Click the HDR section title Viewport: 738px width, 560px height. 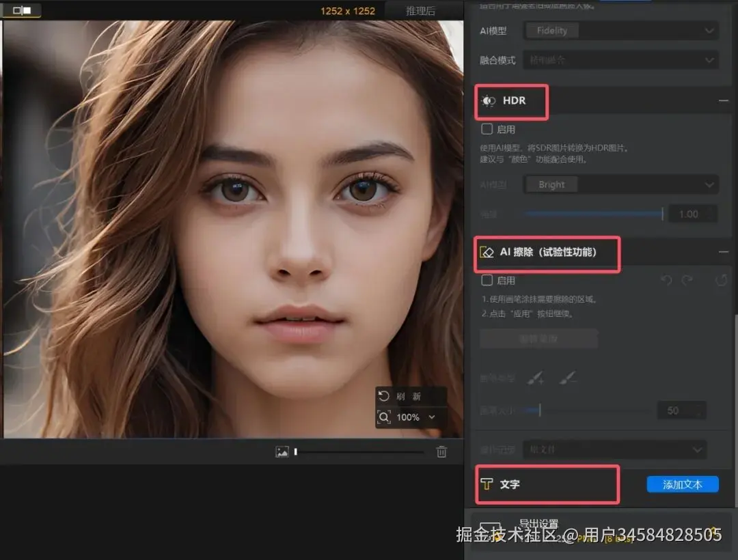tap(514, 100)
